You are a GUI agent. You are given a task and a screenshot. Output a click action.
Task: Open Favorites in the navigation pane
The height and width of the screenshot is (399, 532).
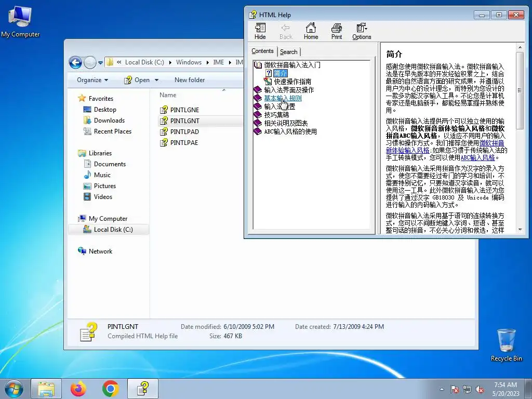[x=101, y=98]
